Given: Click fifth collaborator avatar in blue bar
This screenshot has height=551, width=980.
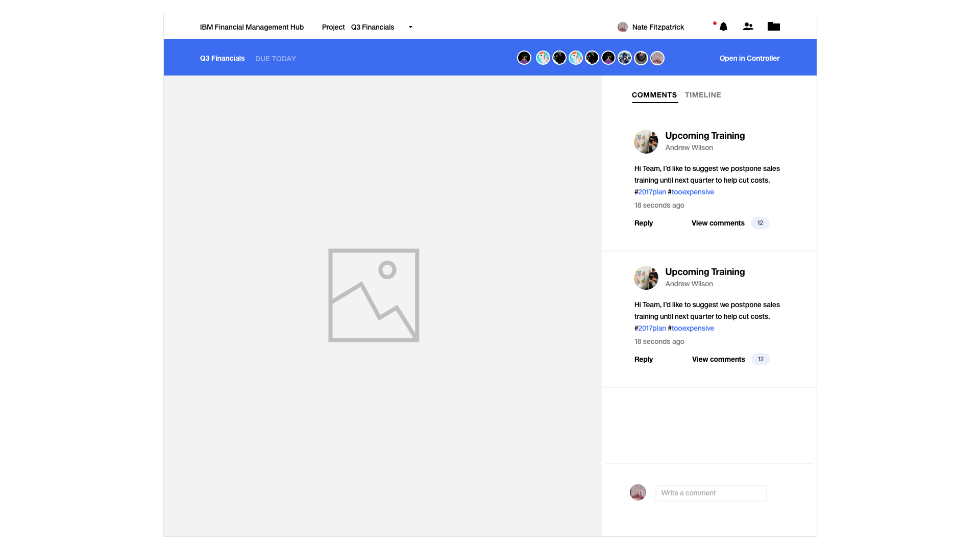Looking at the screenshot, I should 592,58.
